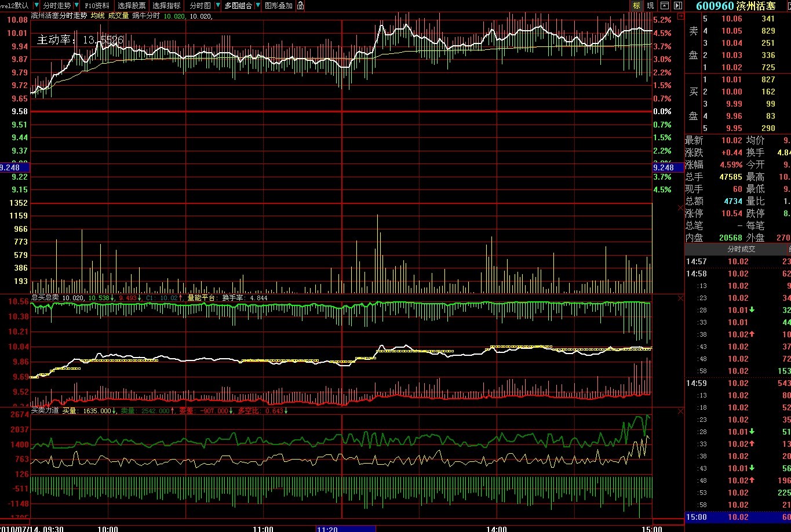
Task: Click the lock icon in the top toolbar
Action: coord(300,6)
